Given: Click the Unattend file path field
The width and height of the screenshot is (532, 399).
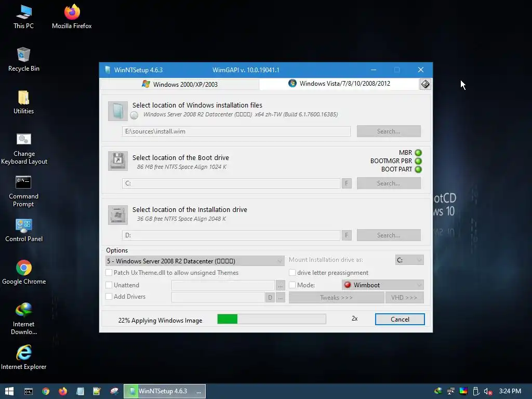Looking at the screenshot, I should 223,285.
